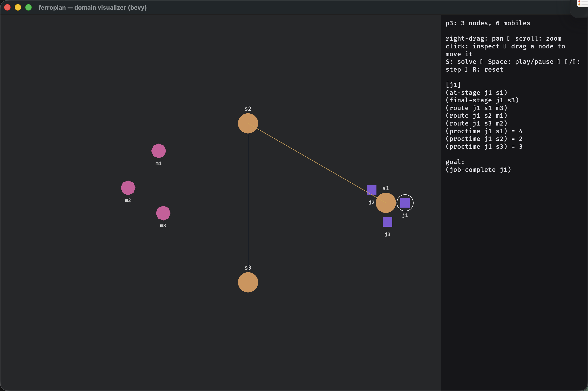
Task: Click the 'goal:' heading text
Action: click(455, 162)
